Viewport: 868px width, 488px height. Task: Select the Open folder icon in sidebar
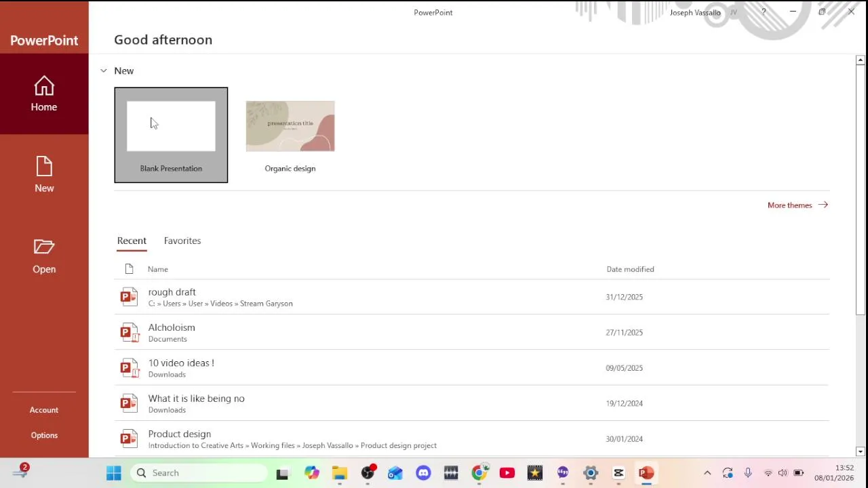tap(44, 247)
